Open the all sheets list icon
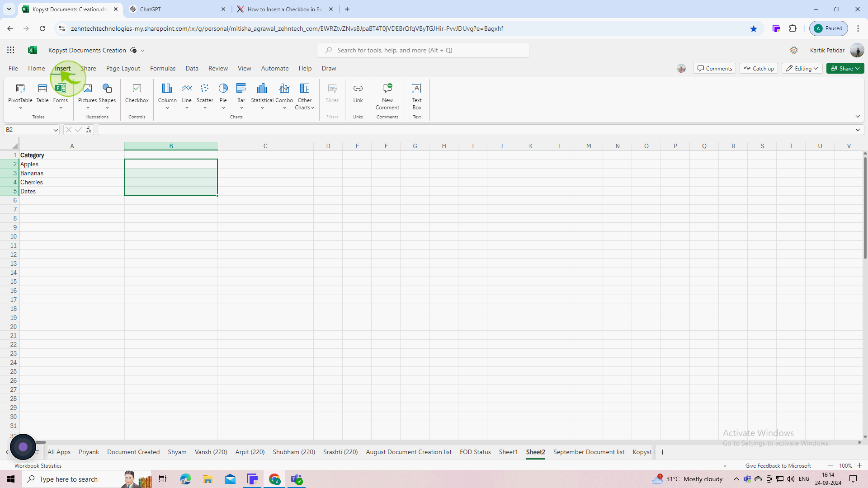 38,452
